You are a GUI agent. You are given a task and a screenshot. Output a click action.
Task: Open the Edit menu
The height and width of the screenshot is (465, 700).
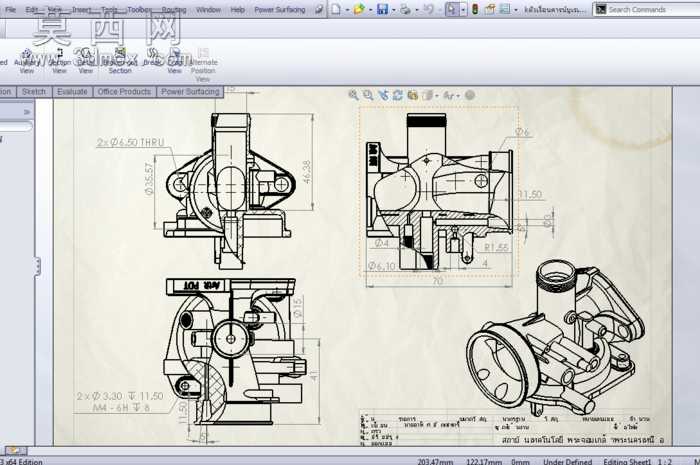tap(32, 9)
